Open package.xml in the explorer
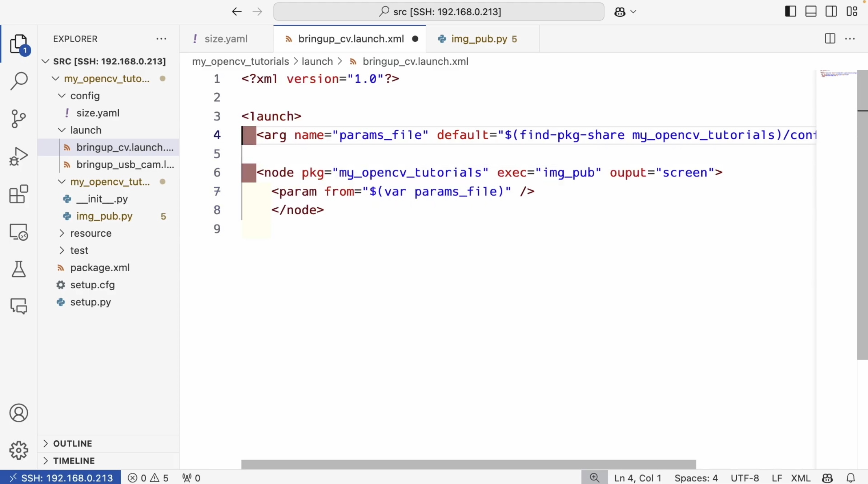868x484 pixels. (x=100, y=268)
